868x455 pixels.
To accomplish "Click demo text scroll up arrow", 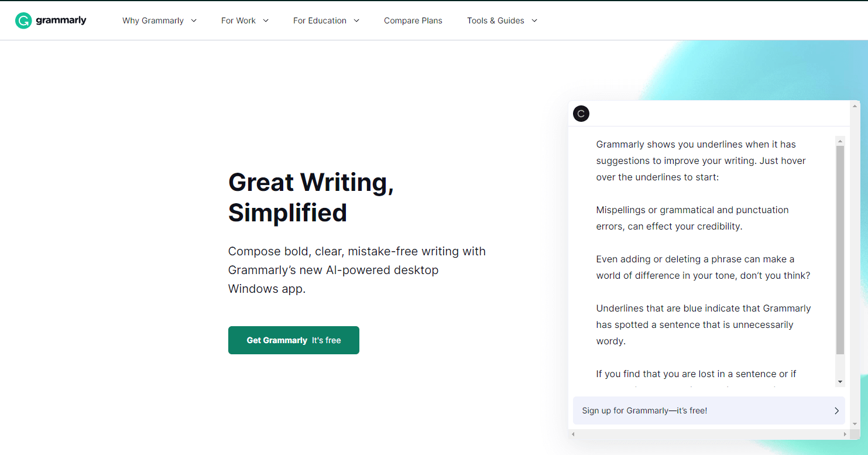I will pos(840,141).
